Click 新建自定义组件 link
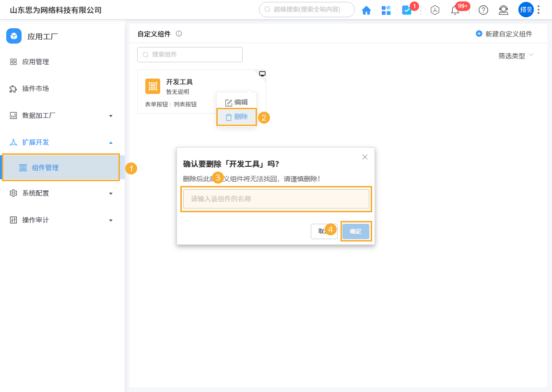 pos(505,34)
